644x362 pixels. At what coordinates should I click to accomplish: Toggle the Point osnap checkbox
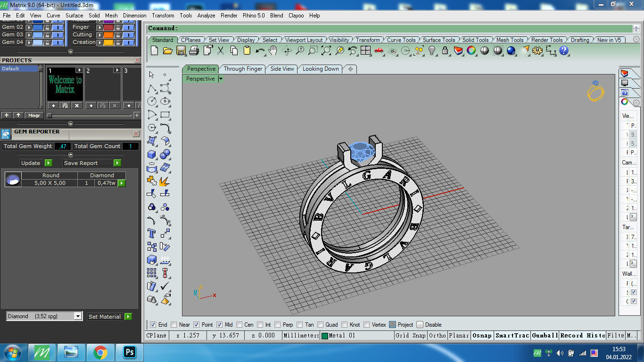point(197,325)
